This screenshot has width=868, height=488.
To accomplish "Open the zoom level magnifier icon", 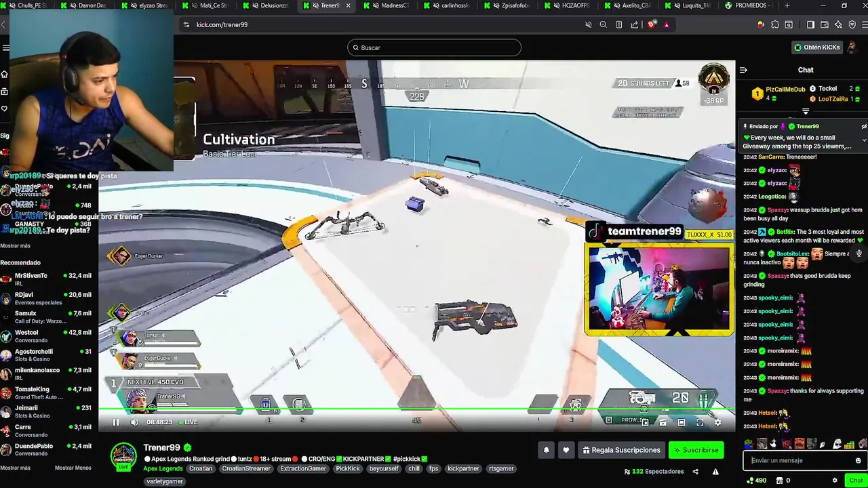I will coord(603,24).
